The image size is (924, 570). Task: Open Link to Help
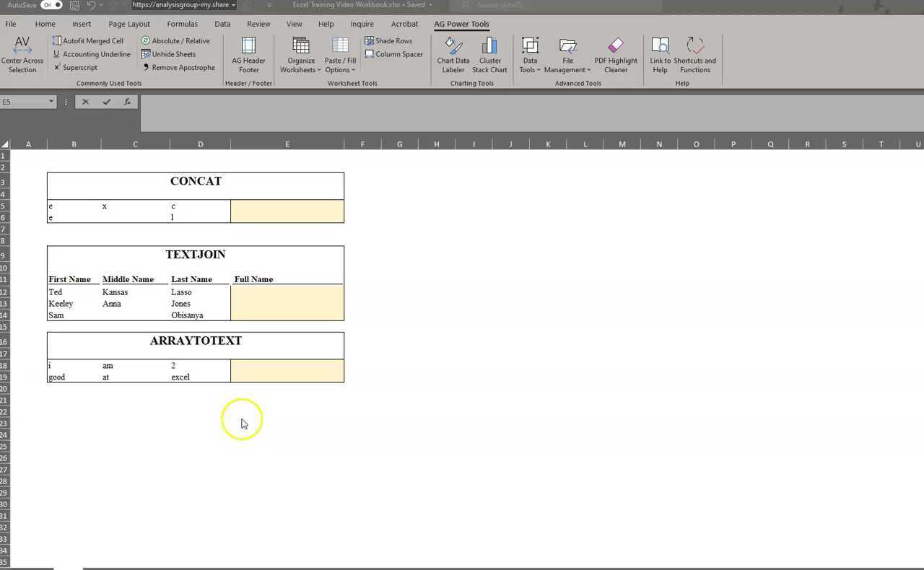tap(660, 46)
